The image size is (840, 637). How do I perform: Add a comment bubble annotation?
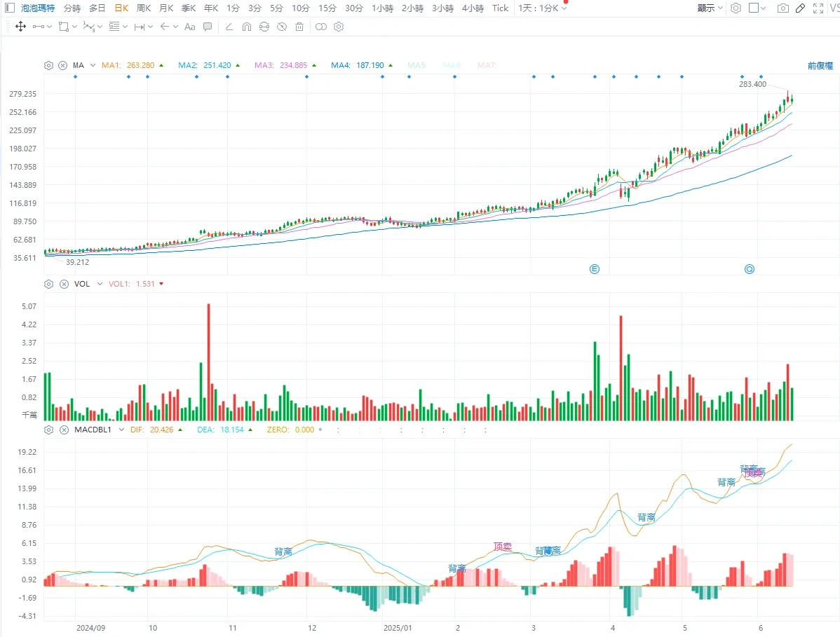click(x=208, y=27)
